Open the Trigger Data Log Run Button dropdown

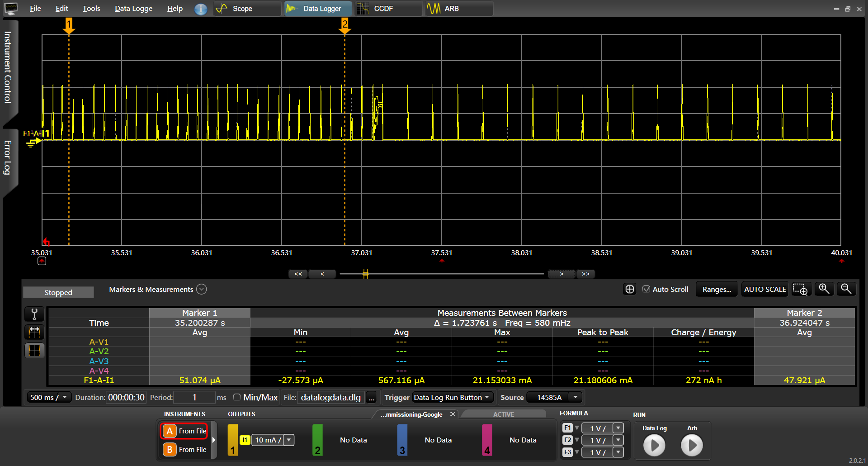click(x=453, y=397)
